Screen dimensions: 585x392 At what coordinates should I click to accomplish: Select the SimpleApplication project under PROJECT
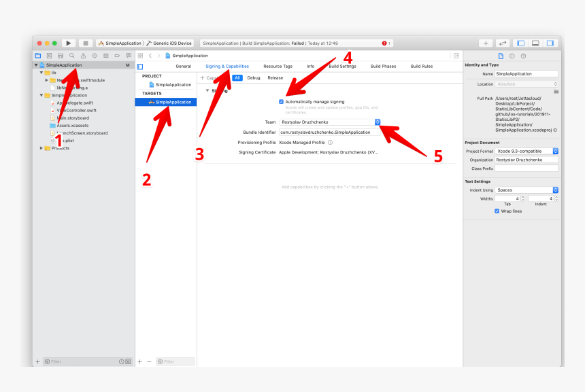coord(170,85)
